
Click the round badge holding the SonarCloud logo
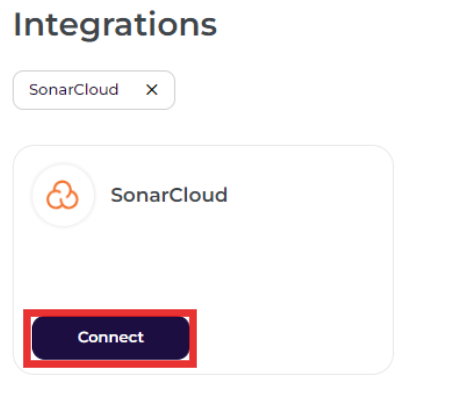coord(63,195)
